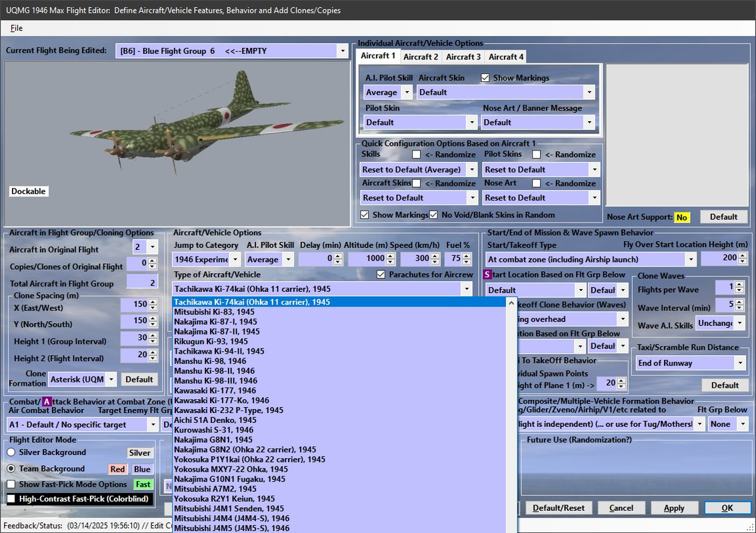Toggle the Show Markings checkbox beside Aircraft Skin
This screenshot has width=756, height=533.
pyautogui.click(x=485, y=77)
